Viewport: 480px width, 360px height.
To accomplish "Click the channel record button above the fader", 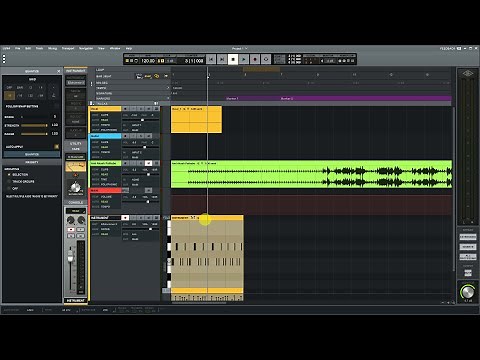I will tap(71, 230).
